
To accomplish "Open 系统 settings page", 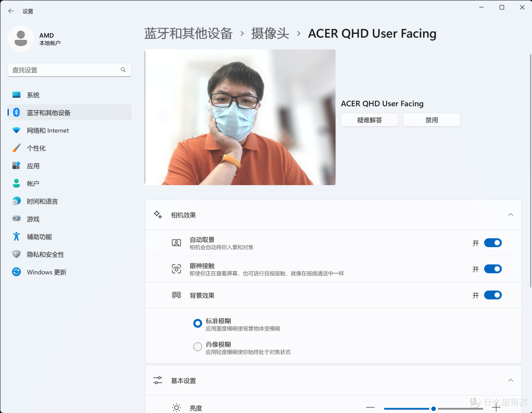I will [x=69, y=95].
